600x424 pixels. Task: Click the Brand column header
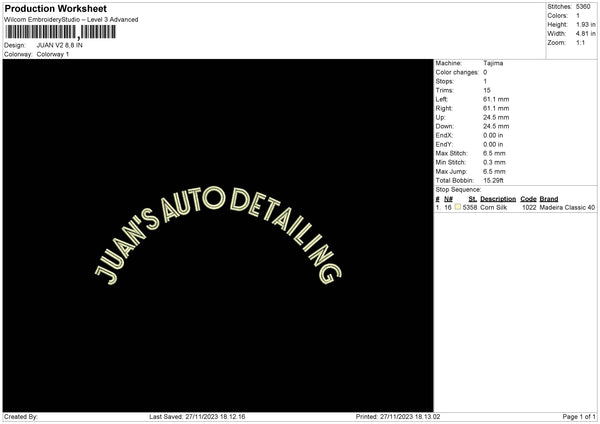[549, 199]
